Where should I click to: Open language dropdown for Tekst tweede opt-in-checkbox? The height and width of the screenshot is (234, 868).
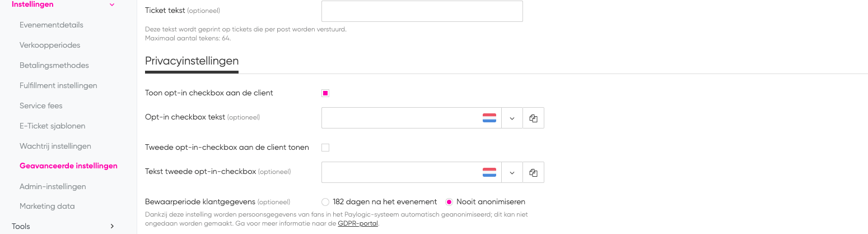[512, 172]
